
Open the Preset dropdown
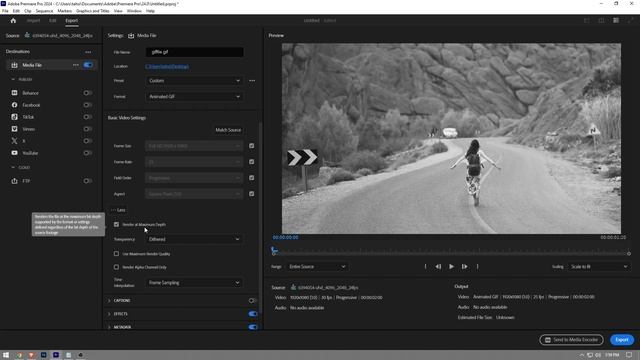[194, 81]
